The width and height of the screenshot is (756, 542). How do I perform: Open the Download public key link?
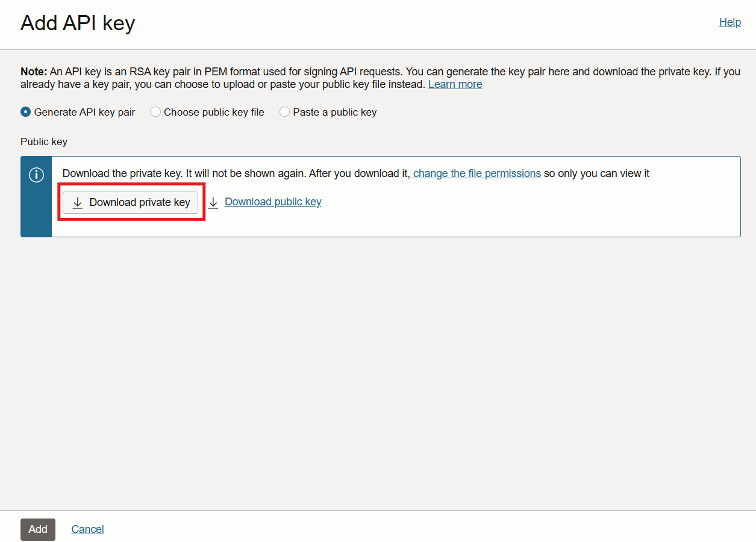[272, 202]
